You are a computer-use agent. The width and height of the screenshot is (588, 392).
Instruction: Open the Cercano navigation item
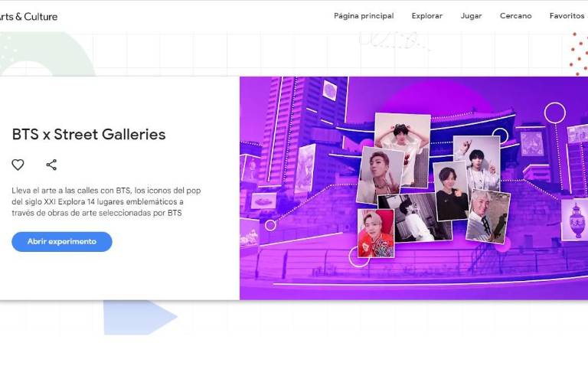[515, 16]
